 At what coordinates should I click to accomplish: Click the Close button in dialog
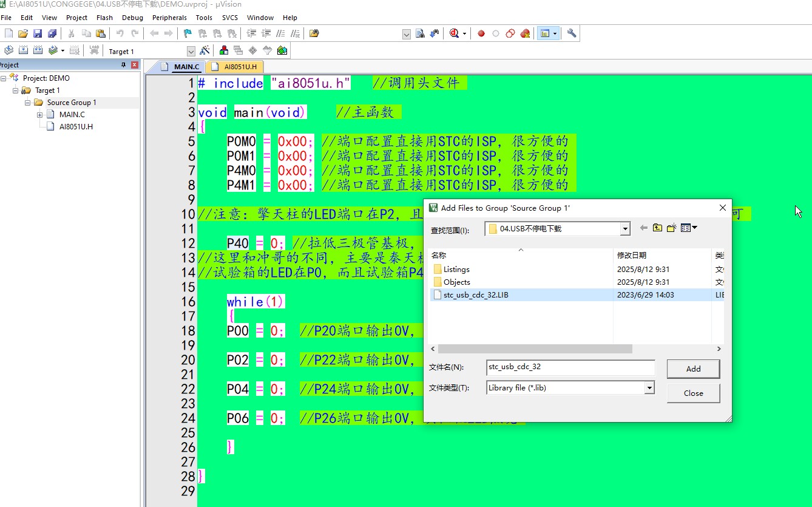pos(693,393)
